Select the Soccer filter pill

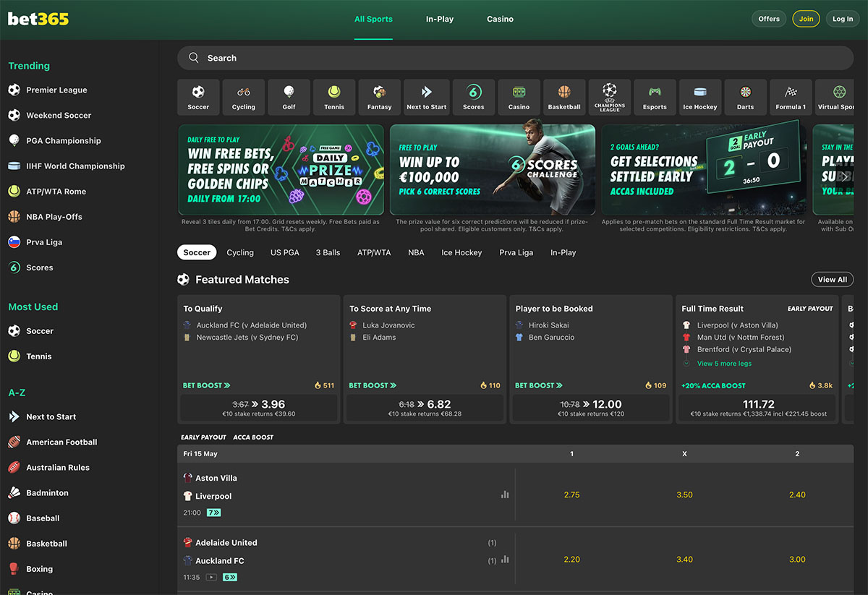tap(197, 252)
